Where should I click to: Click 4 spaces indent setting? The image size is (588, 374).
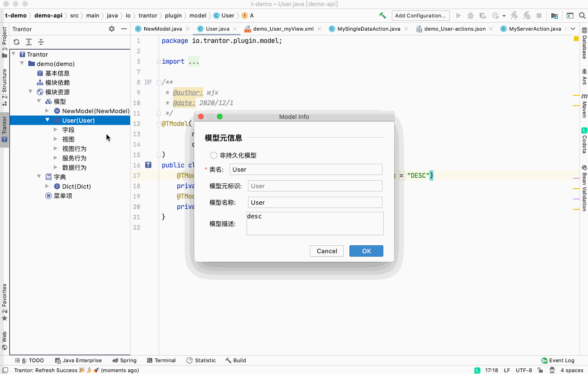[571, 370]
